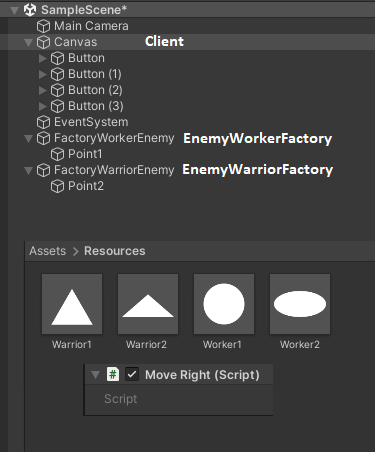Click the cube icon of Main Camera
This screenshot has height=452, width=375.
(43, 26)
